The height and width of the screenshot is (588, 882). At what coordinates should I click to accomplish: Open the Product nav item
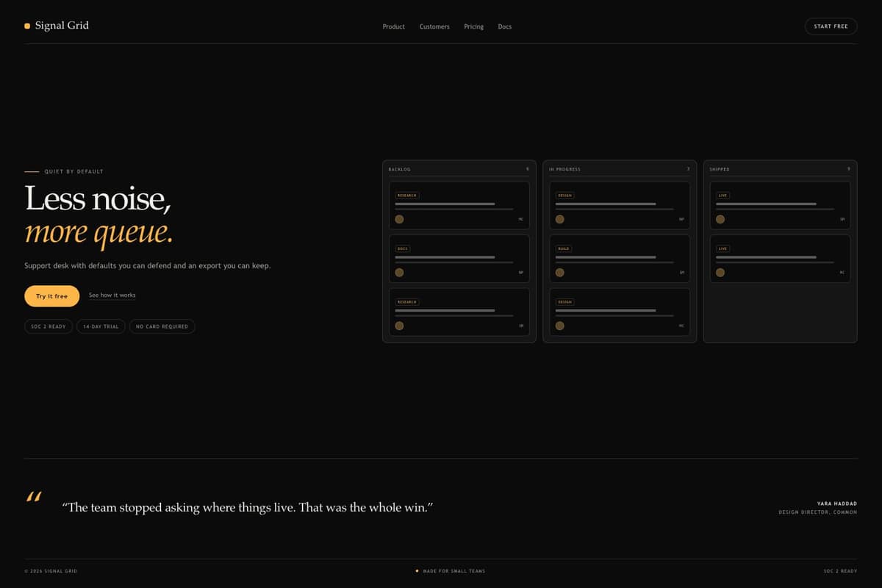(x=393, y=26)
